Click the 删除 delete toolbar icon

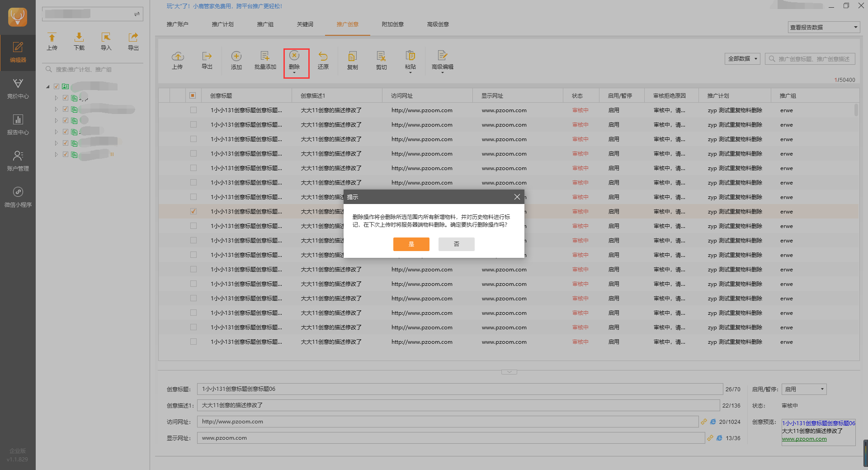(294, 56)
